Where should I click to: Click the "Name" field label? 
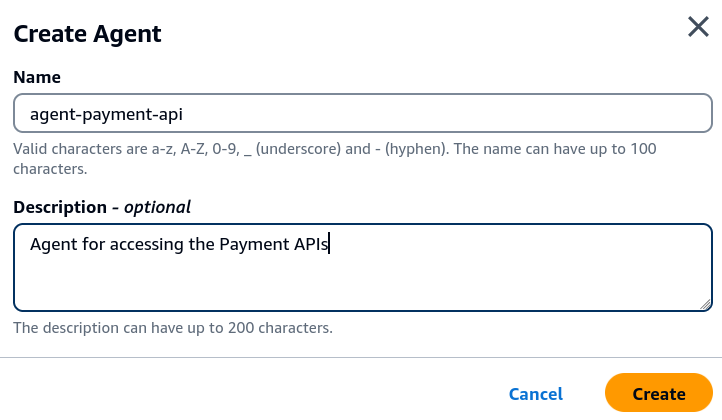pos(36,77)
